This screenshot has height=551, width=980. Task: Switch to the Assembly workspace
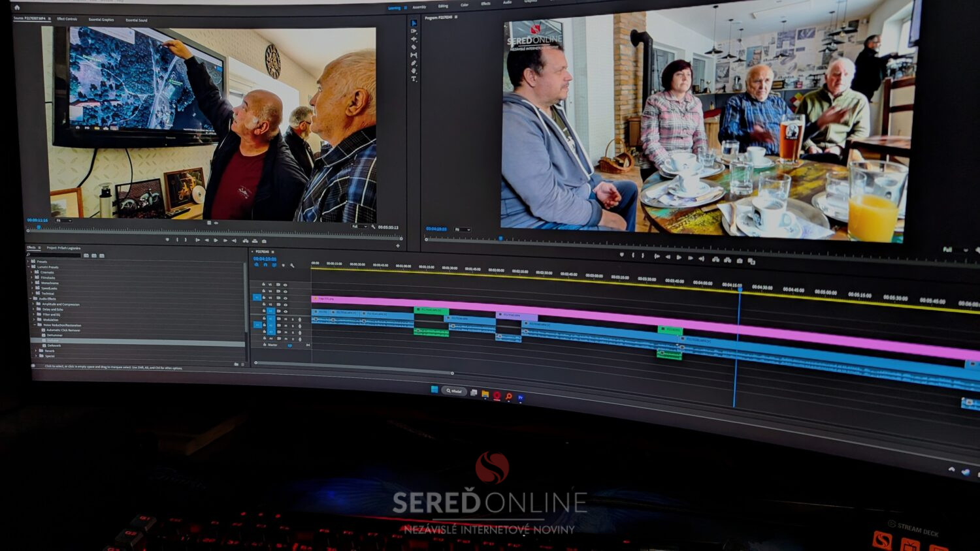click(x=419, y=7)
